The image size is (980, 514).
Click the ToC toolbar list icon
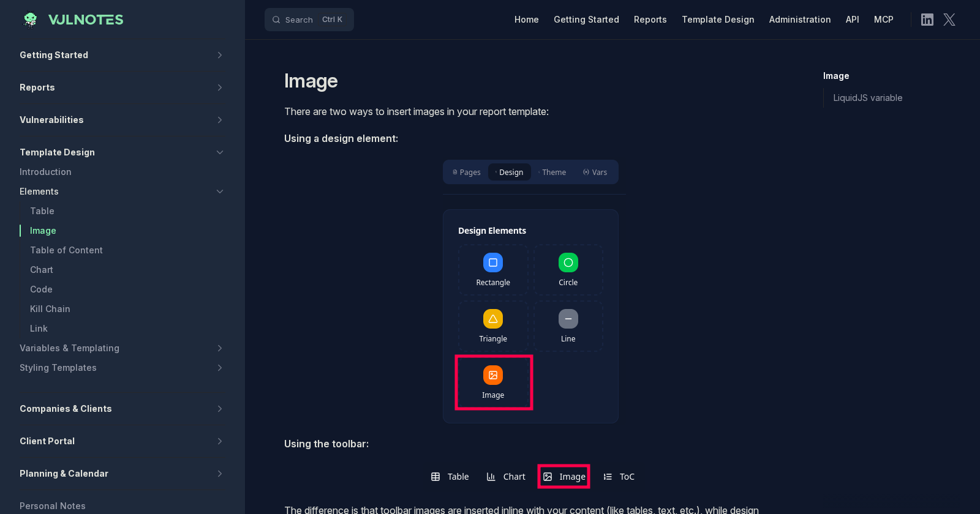tap(608, 477)
